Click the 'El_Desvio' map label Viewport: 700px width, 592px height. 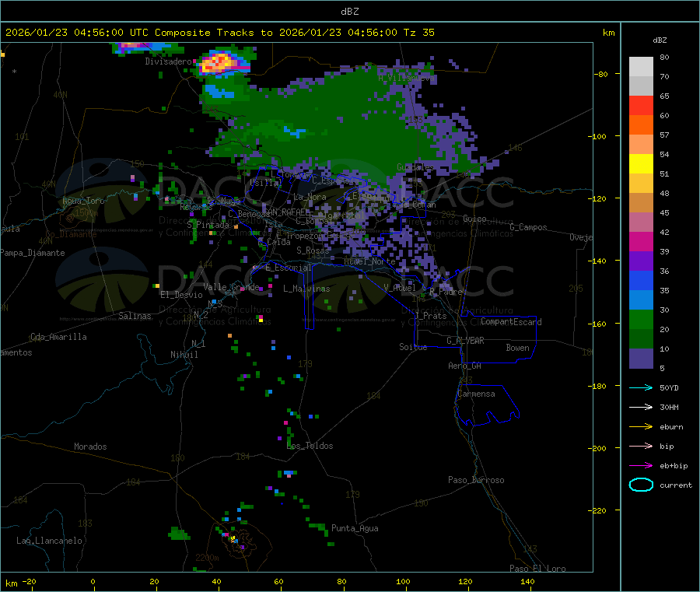[x=182, y=295]
